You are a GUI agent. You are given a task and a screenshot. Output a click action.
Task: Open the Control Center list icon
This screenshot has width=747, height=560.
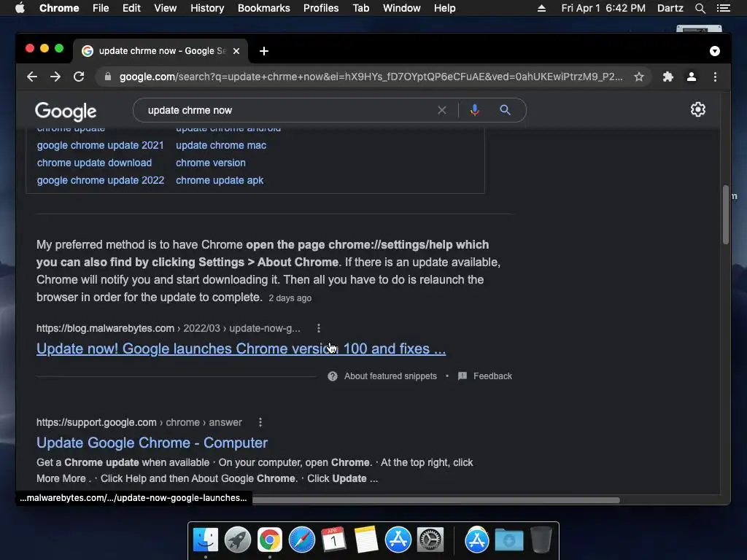pos(723,8)
